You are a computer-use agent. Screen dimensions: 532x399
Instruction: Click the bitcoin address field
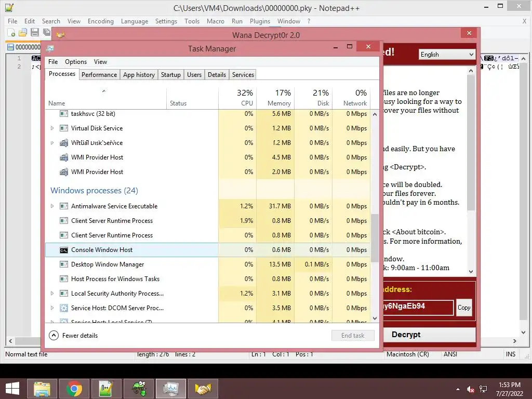418,308
